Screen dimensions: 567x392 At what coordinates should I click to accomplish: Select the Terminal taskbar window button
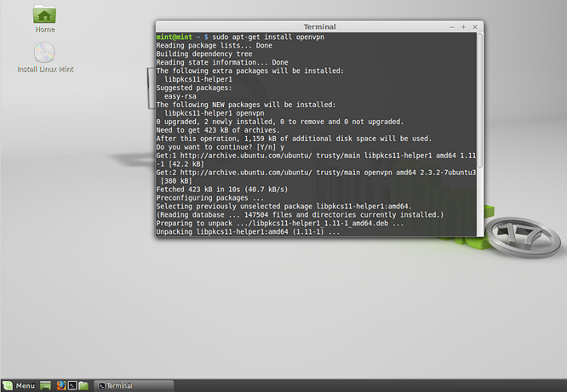pos(134,385)
